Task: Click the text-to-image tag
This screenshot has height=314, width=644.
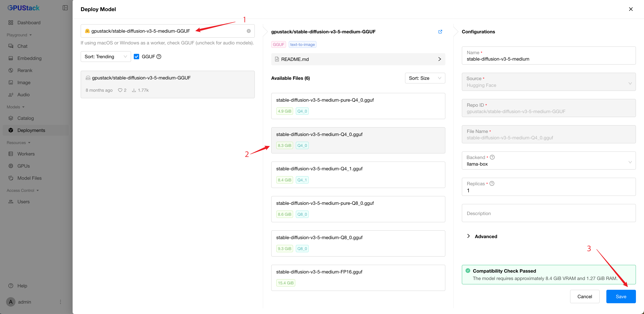Action: point(303,45)
